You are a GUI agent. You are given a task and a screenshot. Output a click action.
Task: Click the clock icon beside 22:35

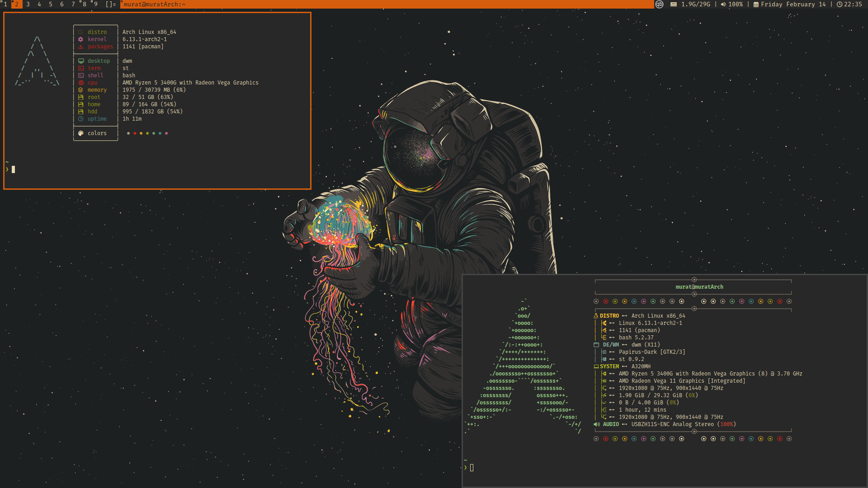pyautogui.click(x=840, y=4)
